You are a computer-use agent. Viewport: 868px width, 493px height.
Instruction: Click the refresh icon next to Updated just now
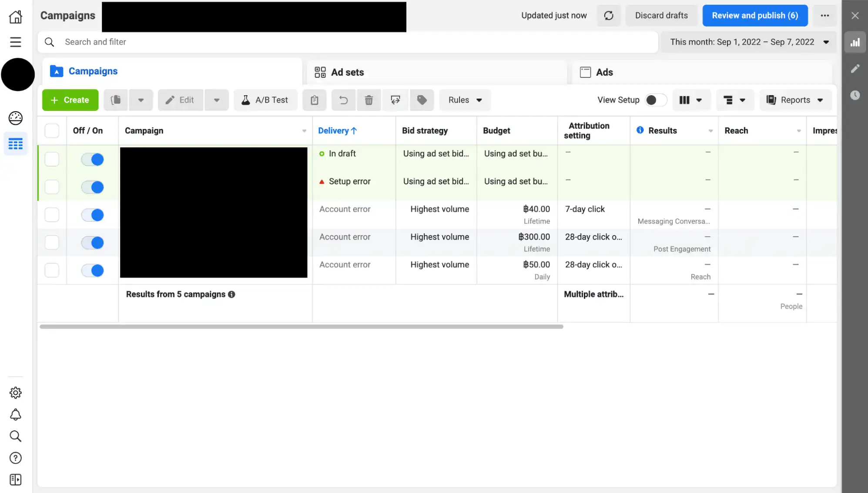[x=609, y=15]
